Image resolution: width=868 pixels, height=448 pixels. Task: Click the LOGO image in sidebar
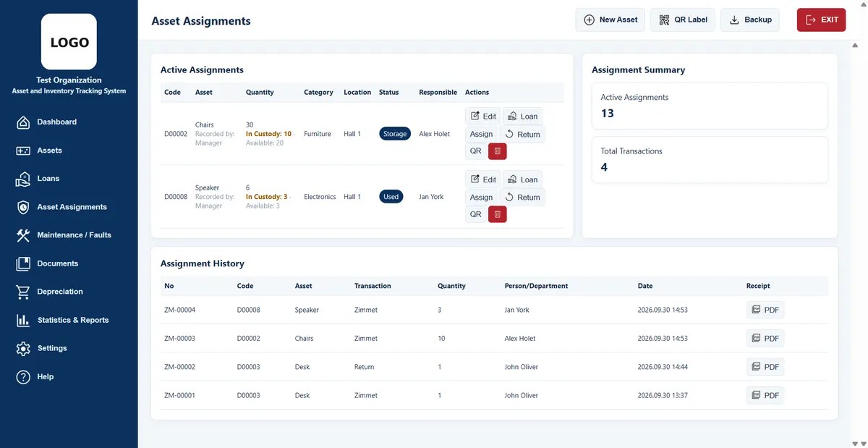pyautogui.click(x=69, y=42)
